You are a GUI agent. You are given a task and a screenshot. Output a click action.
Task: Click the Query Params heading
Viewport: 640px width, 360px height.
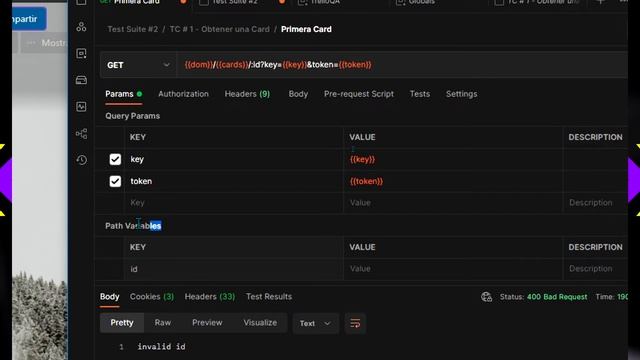tap(132, 116)
